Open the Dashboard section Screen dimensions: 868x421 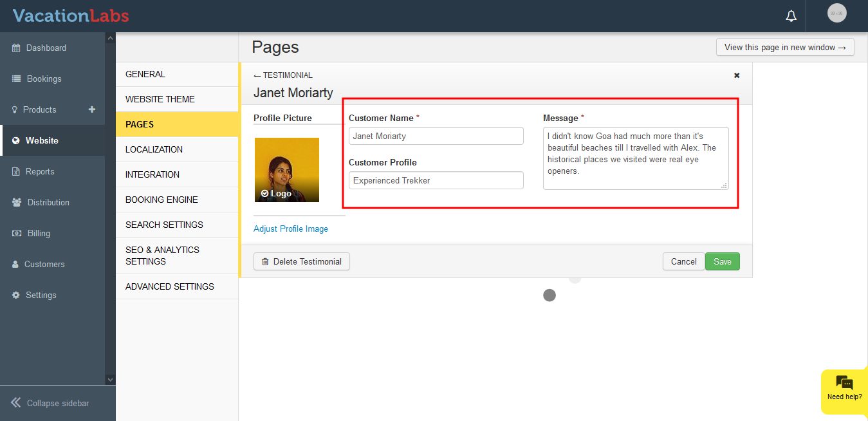pos(46,48)
